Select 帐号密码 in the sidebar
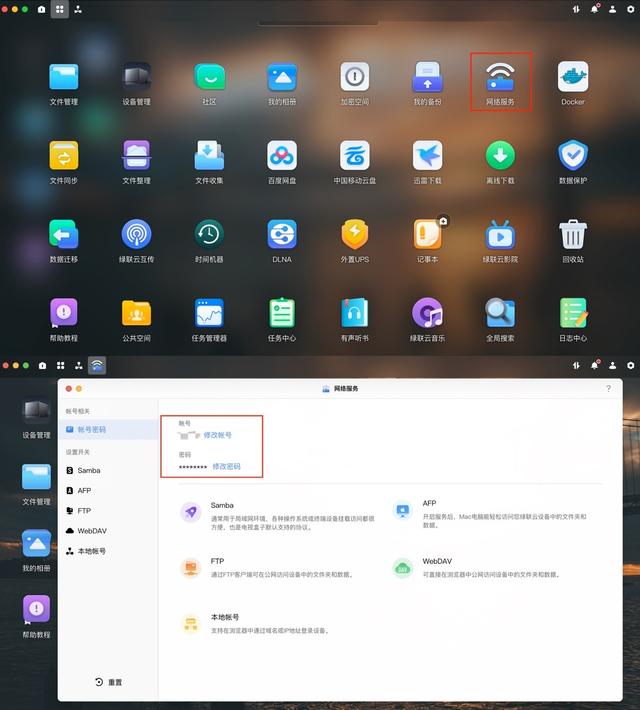640x710 pixels. (108, 429)
